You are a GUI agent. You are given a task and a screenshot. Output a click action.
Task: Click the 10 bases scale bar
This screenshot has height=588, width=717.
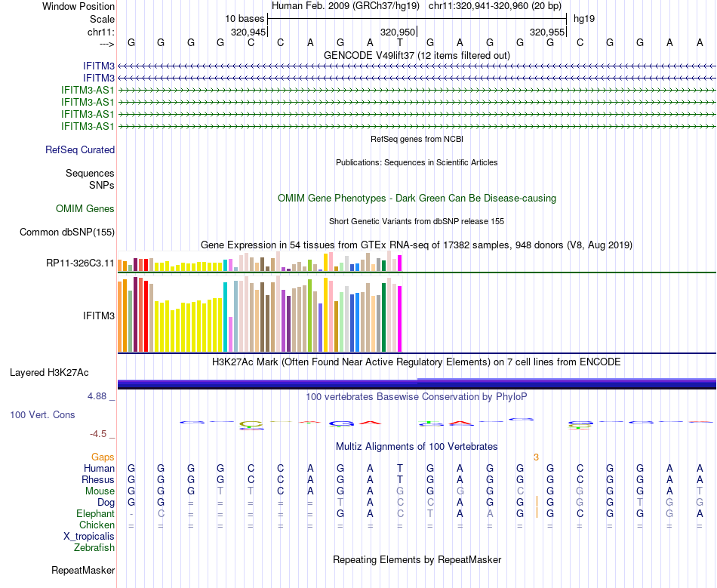click(417, 19)
